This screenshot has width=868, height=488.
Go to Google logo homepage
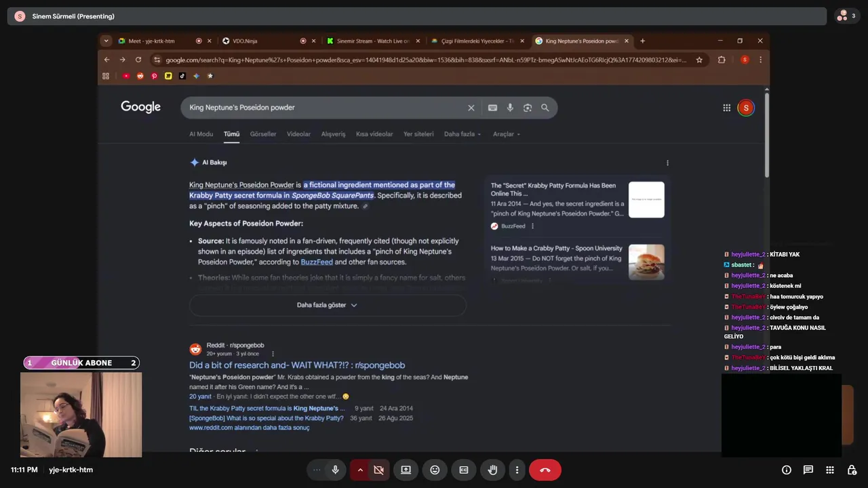(x=141, y=107)
